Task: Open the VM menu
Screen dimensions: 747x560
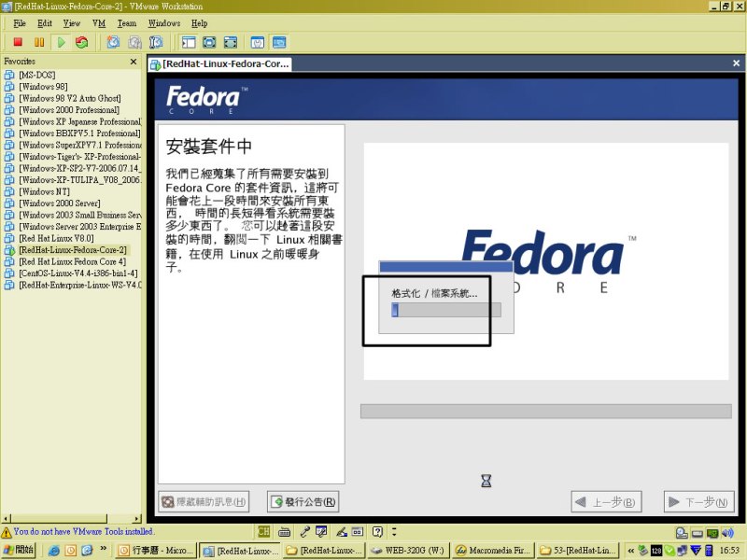Action: [x=99, y=23]
